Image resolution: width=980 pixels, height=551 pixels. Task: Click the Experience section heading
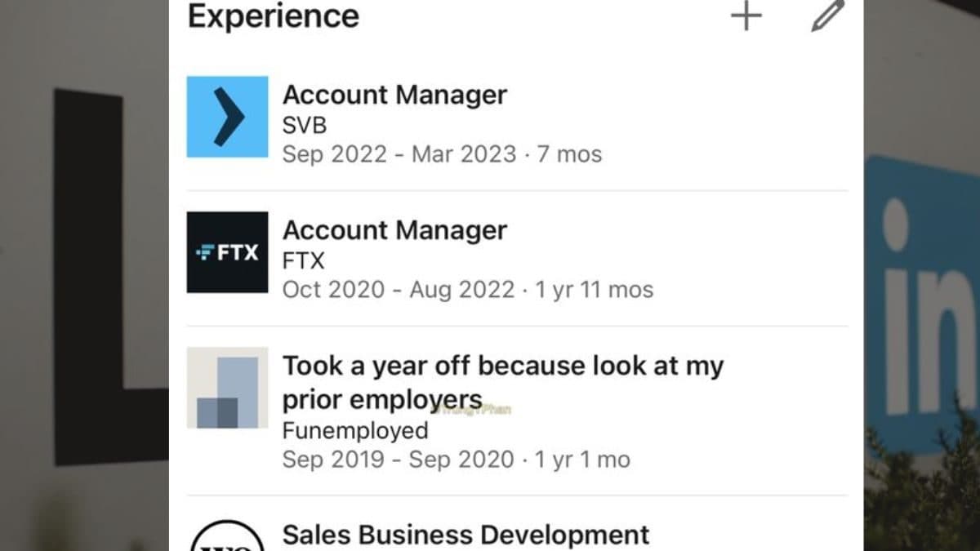(274, 16)
